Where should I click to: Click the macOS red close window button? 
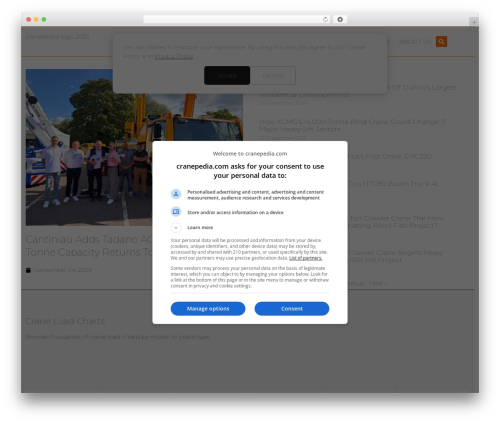(29, 20)
